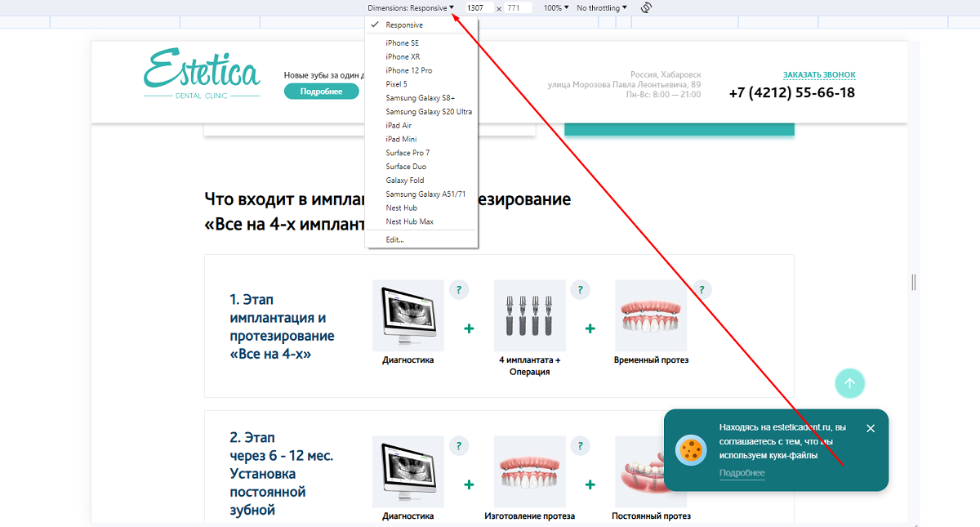
Task: Choose Edit... at the bottom of device list
Action: click(x=394, y=239)
